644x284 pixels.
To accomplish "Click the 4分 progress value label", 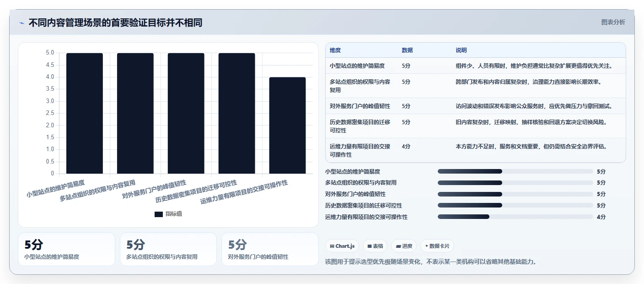I will tap(601, 217).
